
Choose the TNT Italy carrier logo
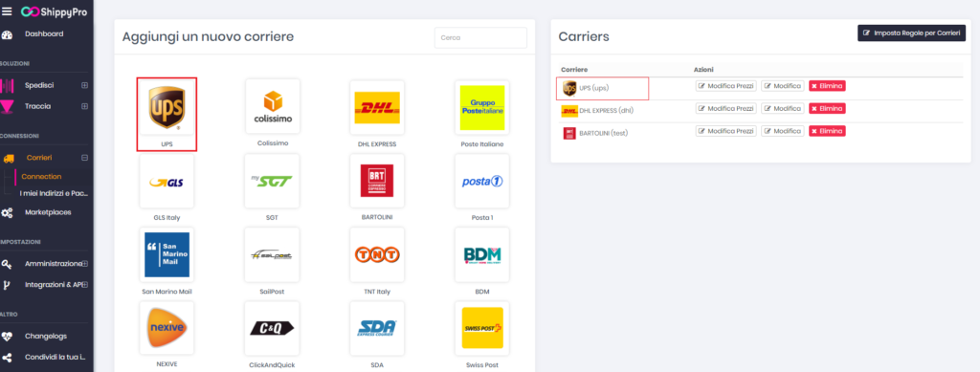tap(377, 254)
